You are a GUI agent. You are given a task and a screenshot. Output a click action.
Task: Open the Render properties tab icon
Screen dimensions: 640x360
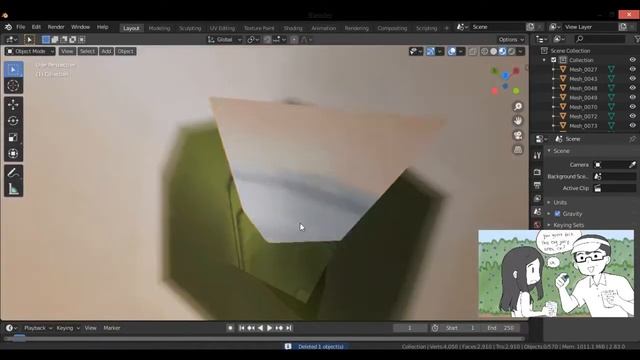(x=537, y=172)
